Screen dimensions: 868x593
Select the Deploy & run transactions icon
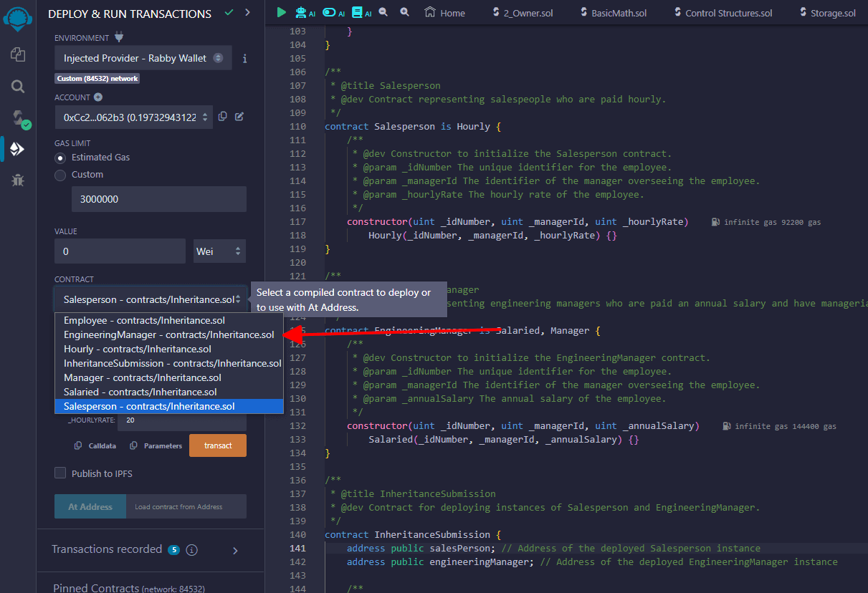point(18,149)
